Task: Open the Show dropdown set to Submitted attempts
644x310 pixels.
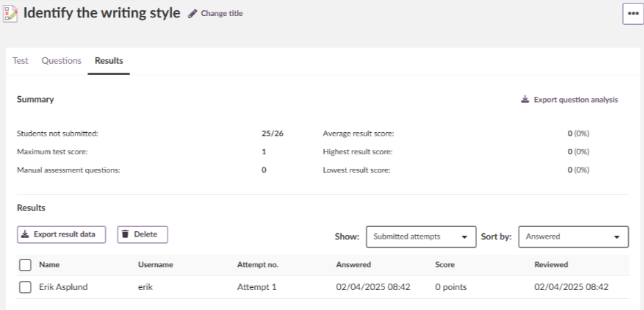Action: pyautogui.click(x=420, y=237)
